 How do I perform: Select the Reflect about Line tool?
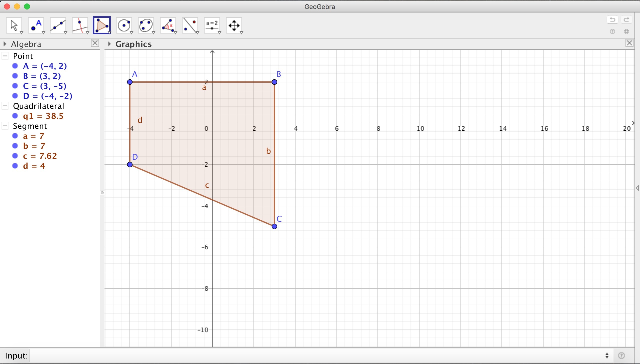coord(190,25)
